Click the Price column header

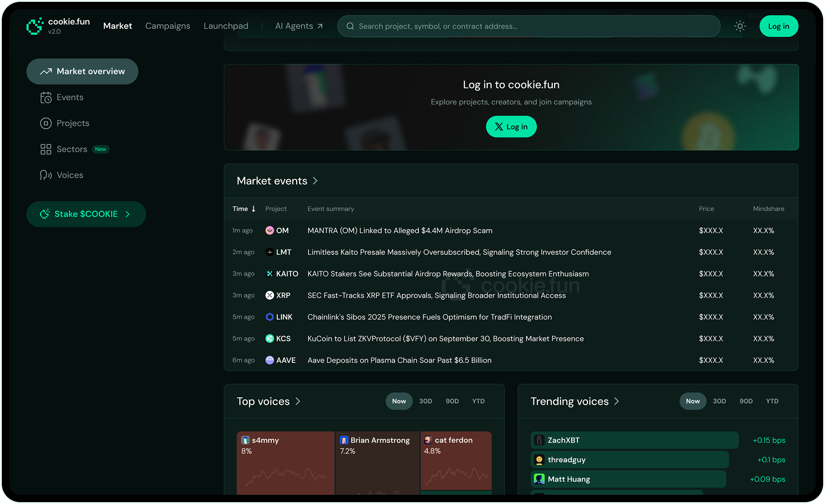pyautogui.click(x=706, y=209)
